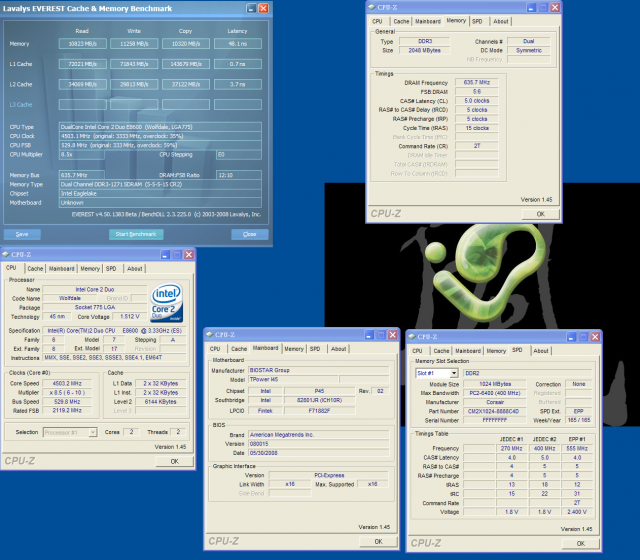
Task: Select About tab in CPU-Z Mainboard window
Action: pos(338,349)
